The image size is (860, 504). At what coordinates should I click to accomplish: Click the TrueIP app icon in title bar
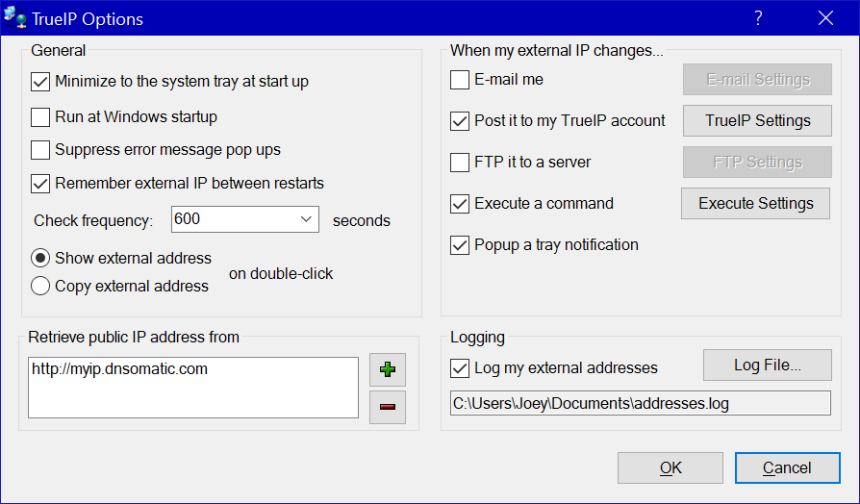tap(15, 18)
